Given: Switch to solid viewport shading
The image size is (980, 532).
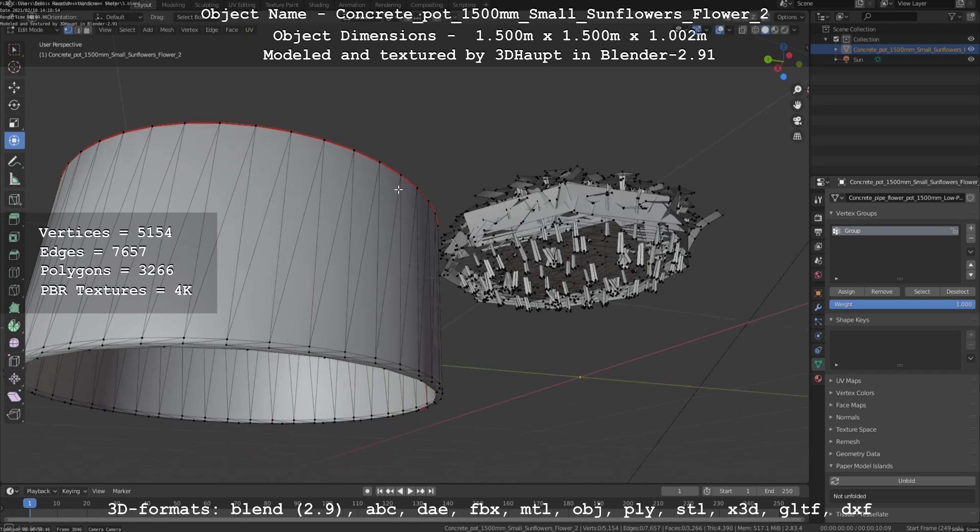Looking at the screenshot, I should tap(765, 30).
